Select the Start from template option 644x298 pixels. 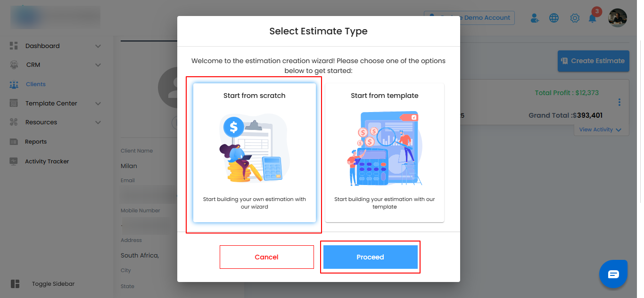tap(384, 153)
